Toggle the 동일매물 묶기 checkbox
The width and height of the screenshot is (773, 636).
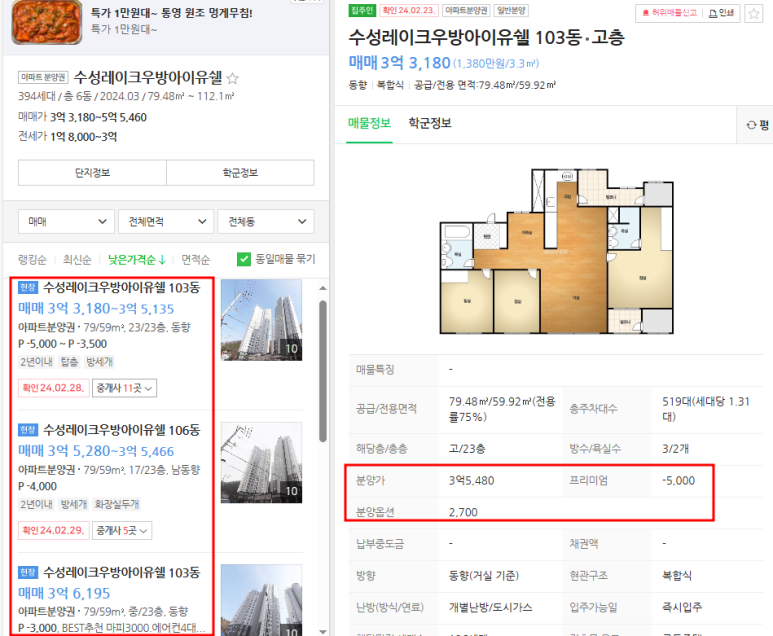[x=244, y=259]
